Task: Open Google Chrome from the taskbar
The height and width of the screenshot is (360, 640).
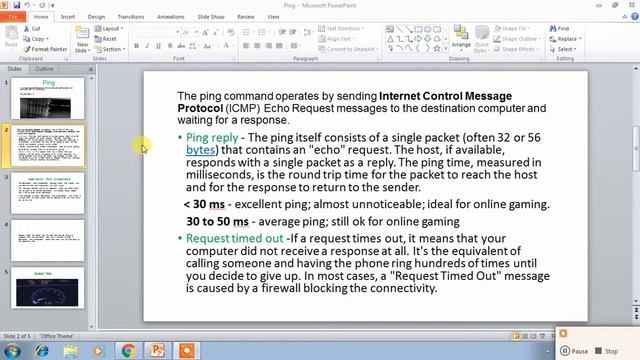Action: pyautogui.click(x=128, y=351)
